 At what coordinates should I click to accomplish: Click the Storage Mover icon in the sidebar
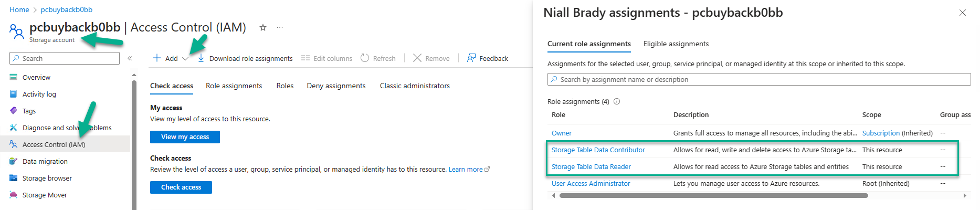pyautogui.click(x=14, y=195)
